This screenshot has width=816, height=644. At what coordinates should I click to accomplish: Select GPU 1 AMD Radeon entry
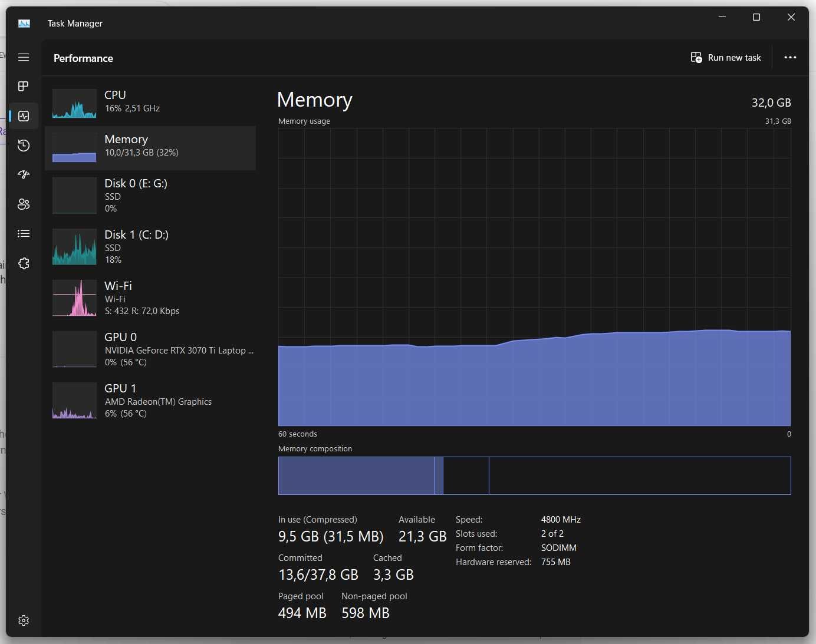click(150, 401)
